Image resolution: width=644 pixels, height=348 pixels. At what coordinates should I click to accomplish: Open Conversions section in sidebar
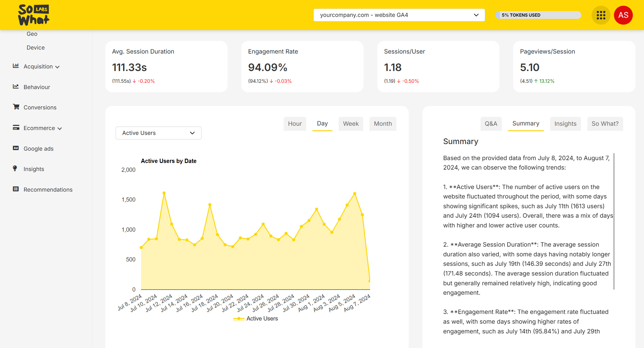click(40, 107)
